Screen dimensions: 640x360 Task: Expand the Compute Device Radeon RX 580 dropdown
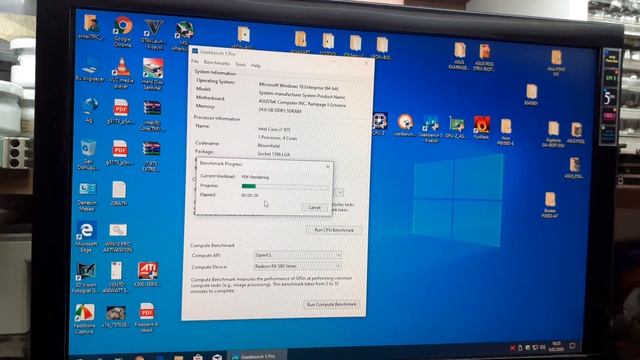(297, 266)
